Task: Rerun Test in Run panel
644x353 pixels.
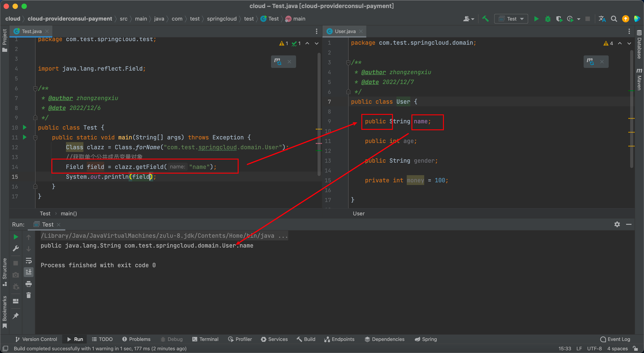Action: [x=15, y=237]
